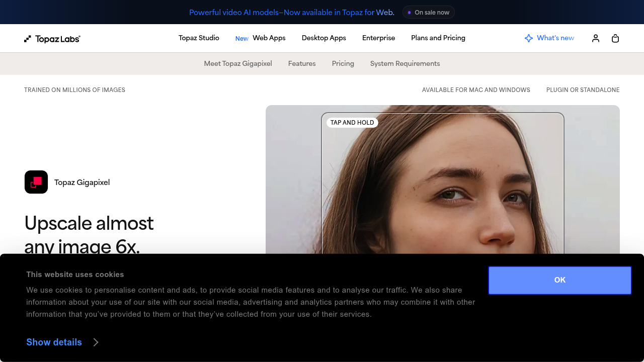Open the Topaz Studio menu
This screenshot has width=644, height=362.
click(x=199, y=38)
